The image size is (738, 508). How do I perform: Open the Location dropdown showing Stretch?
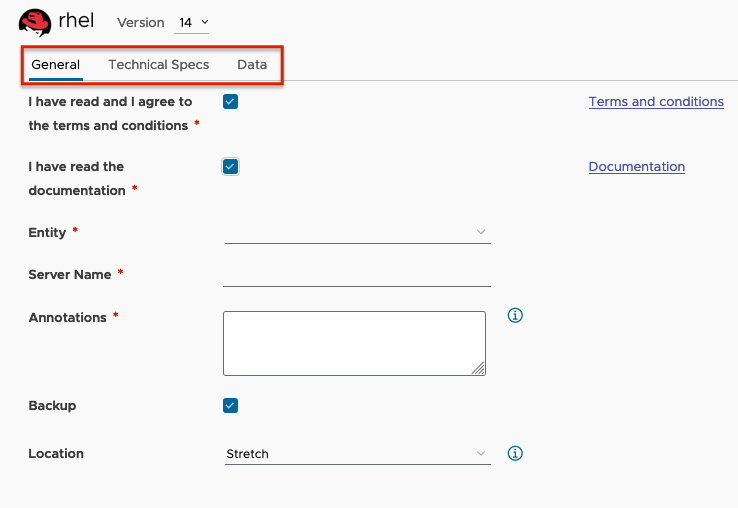[357, 454]
